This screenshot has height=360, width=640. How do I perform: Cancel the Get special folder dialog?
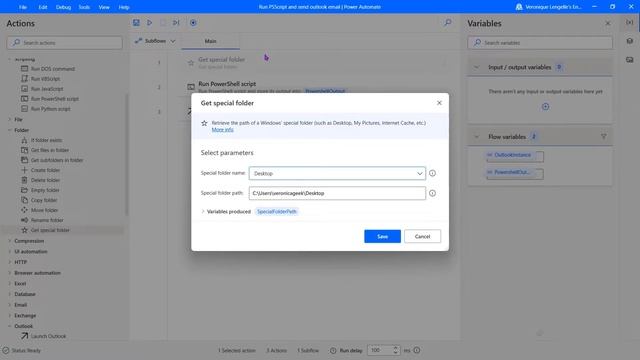(422, 236)
